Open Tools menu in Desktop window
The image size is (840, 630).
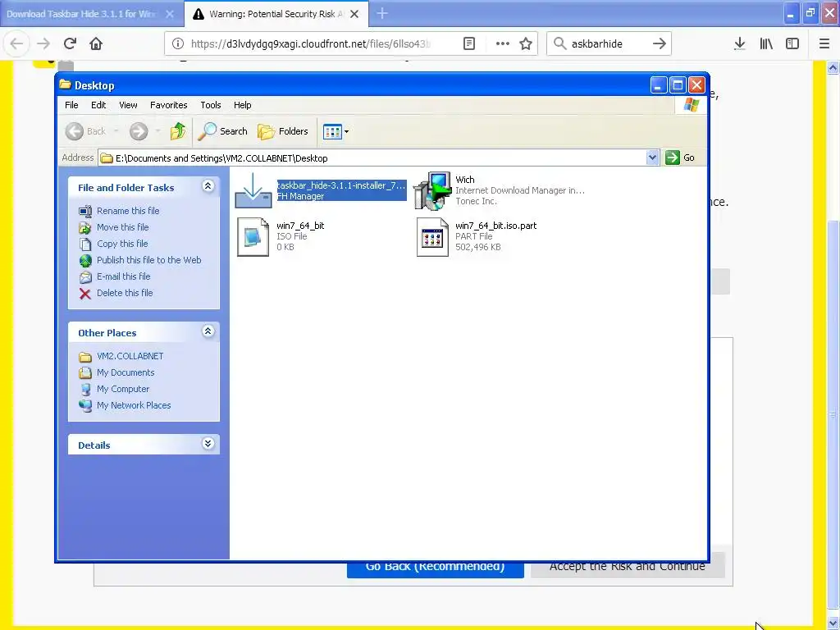click(x=211, y=105)
